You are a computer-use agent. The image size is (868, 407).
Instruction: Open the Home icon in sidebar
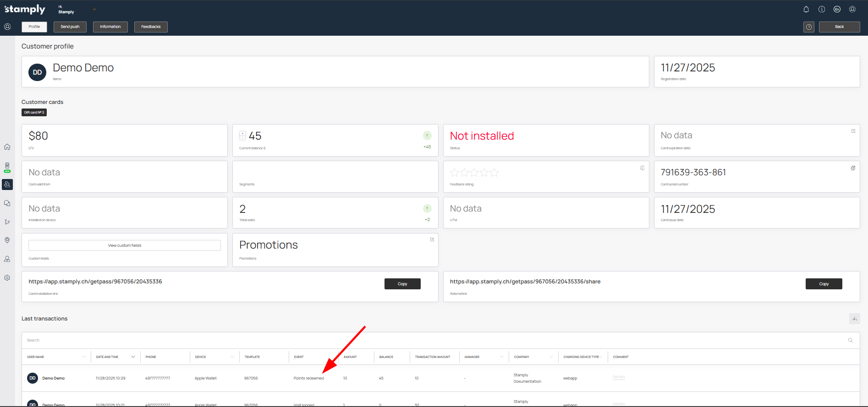(x=7, y=147)
